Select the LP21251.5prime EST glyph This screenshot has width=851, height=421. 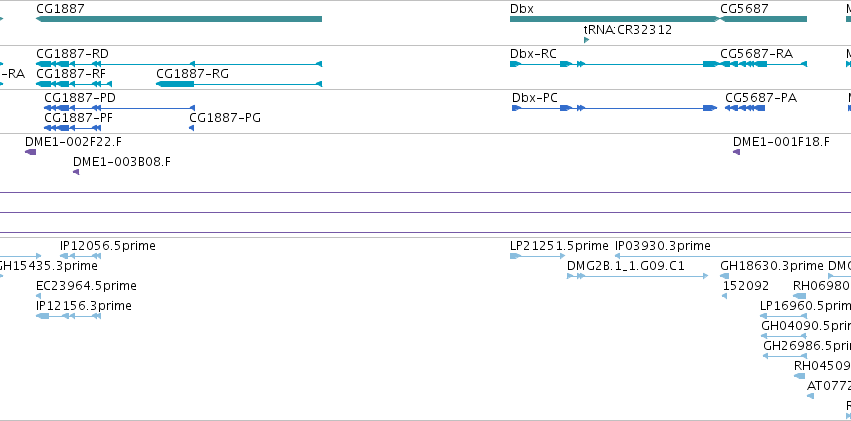pos(537,256)
